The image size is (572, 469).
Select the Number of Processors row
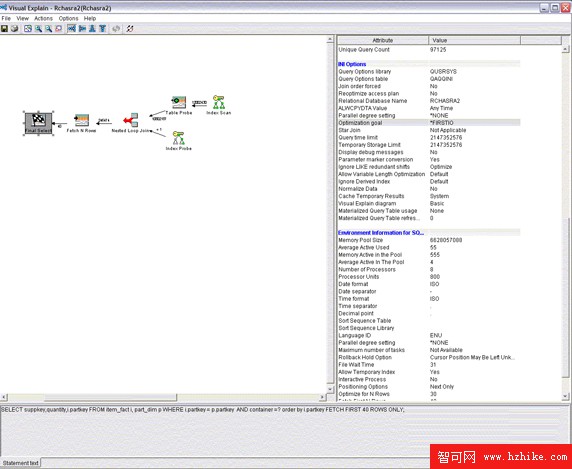coord(429,269)
